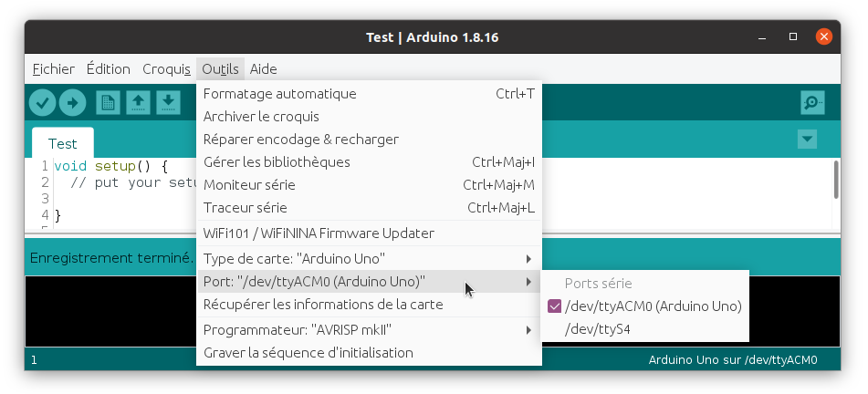Create a new sketch with the document icon

[108, 103]
